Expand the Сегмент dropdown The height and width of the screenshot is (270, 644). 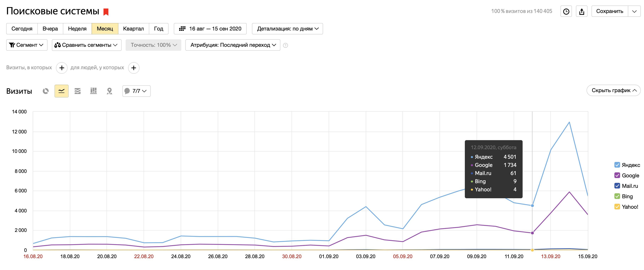tap(27, 45)
